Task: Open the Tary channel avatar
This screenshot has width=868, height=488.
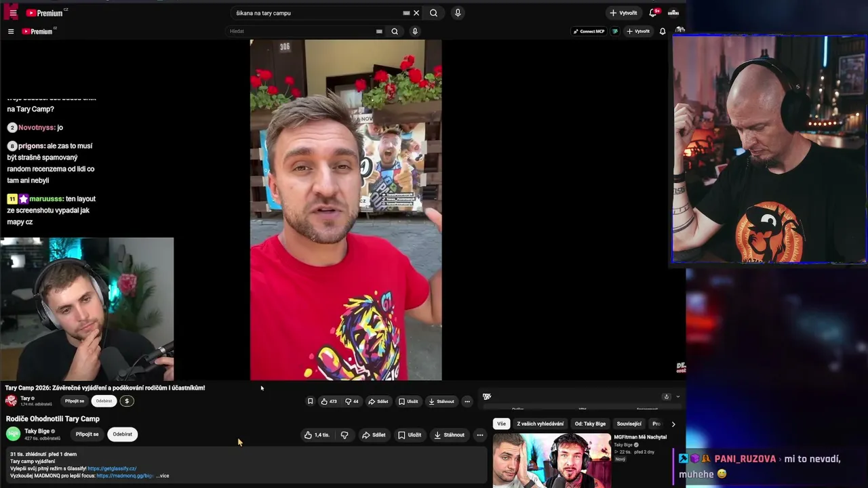Action: (x=11, y=401)
